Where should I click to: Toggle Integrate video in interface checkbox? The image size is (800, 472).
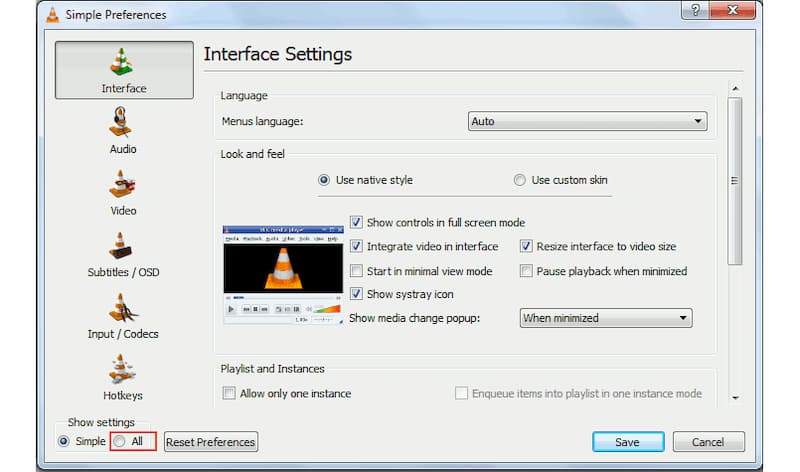pos(356,246)
